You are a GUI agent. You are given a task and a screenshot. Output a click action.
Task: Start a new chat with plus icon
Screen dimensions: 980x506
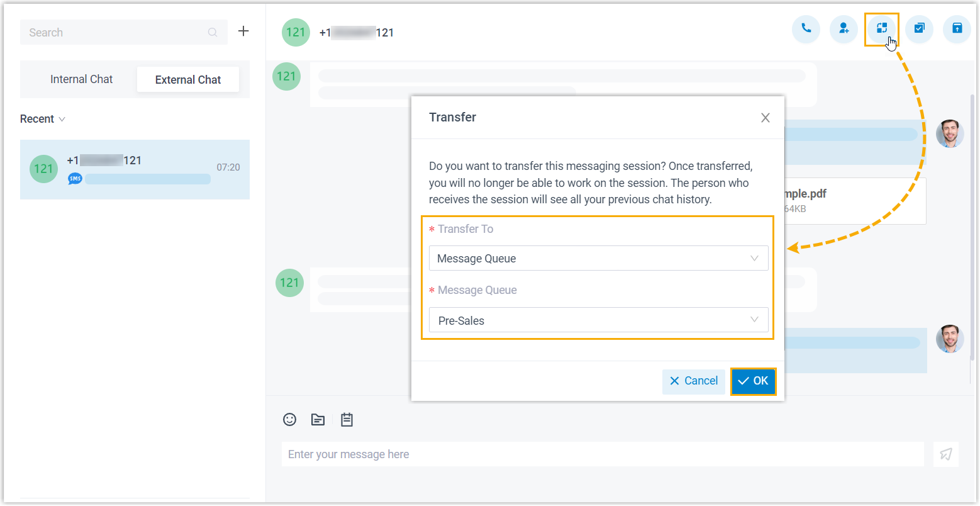243,31
